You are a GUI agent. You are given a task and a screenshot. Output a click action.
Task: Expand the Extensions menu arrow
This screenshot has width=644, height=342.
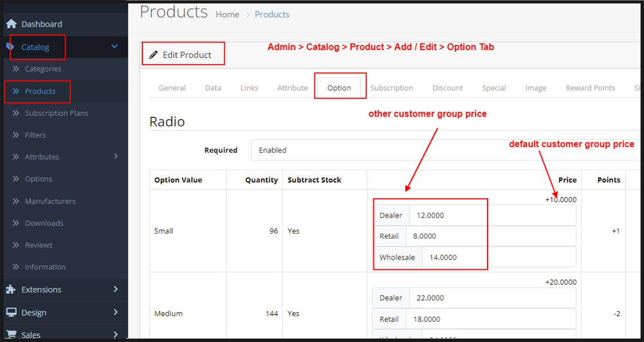coord(115,289)
